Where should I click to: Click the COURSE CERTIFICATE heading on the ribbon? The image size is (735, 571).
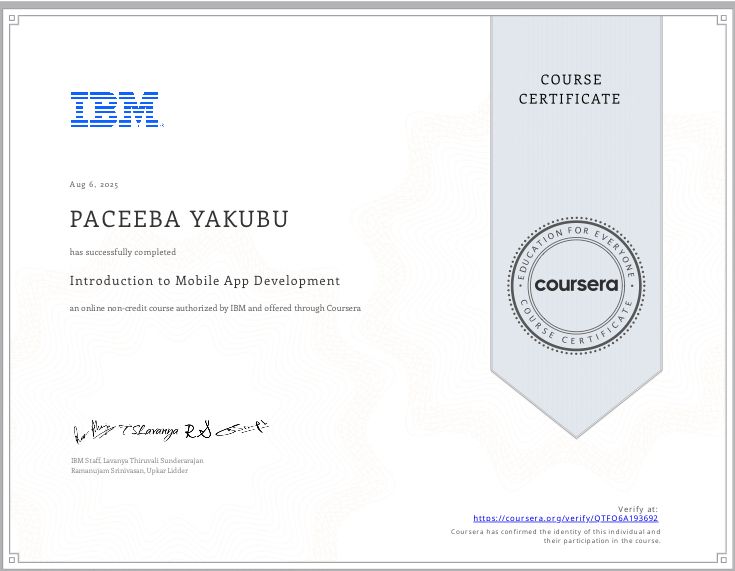(x=570, y=89)
